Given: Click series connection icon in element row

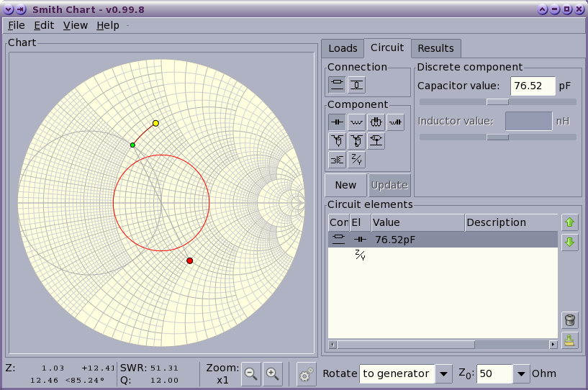Looking at the screenshot, I should click(339, 239).
